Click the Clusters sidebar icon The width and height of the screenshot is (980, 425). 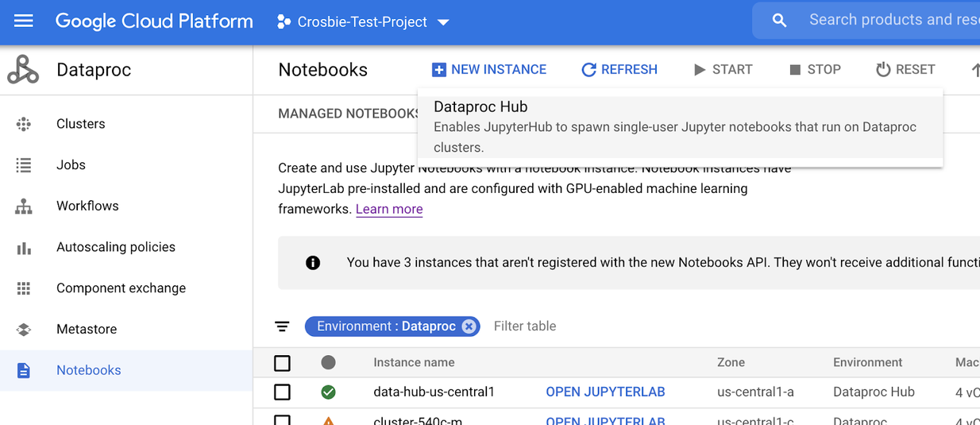pyautogui.click(x=24, y=124)
